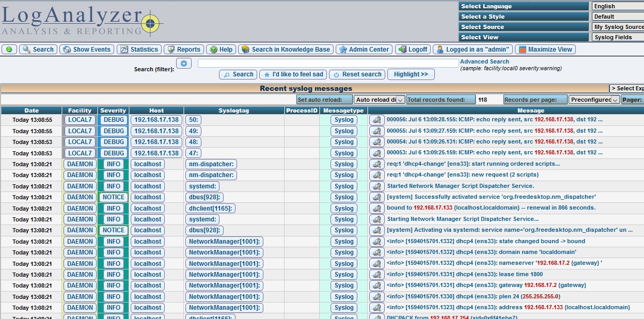This screenshot has width=644, height=319.
Task: Open the Select View dropdown
Action: tap(618, 37)
